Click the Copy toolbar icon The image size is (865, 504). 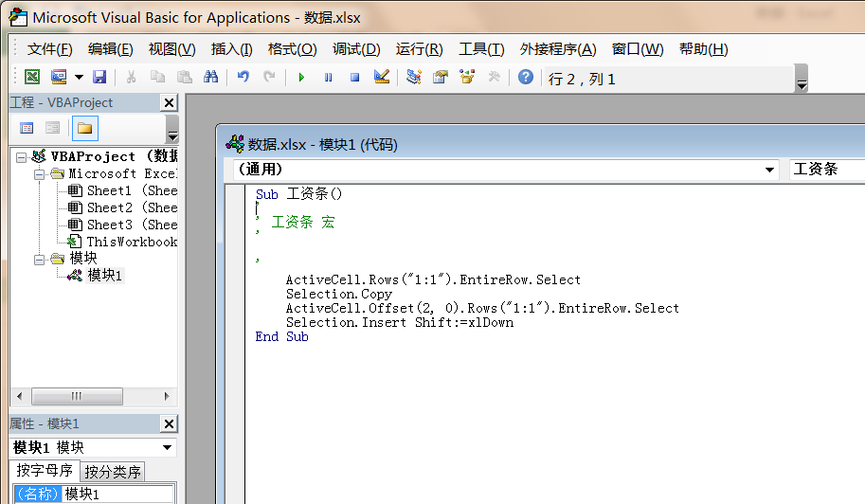click(x=157, y=77)
